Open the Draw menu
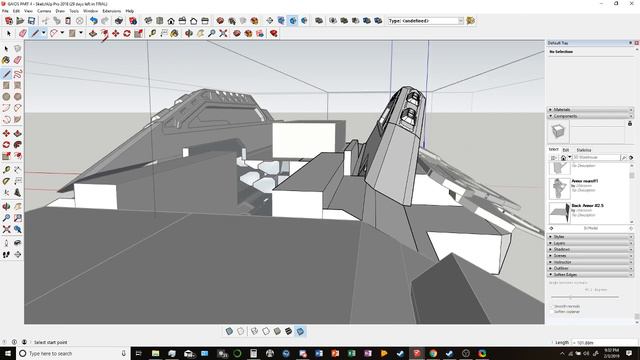 [x=60, y=11]
